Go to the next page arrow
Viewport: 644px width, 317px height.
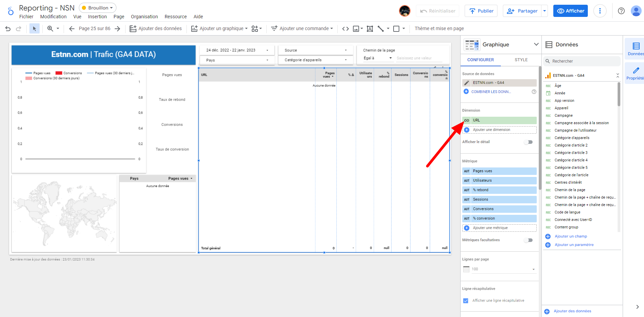(117, 29)
